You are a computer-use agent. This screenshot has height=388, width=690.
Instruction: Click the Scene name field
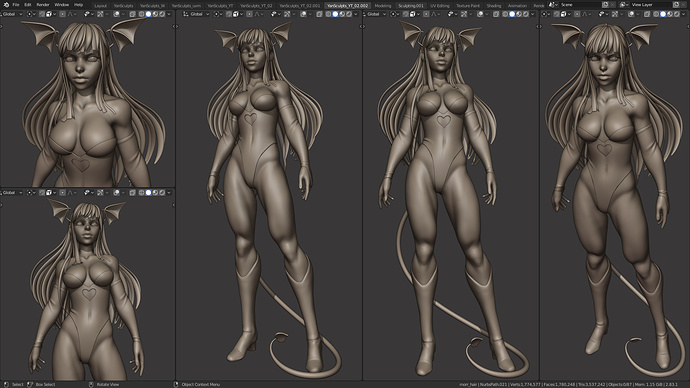[x=580, y=5]
